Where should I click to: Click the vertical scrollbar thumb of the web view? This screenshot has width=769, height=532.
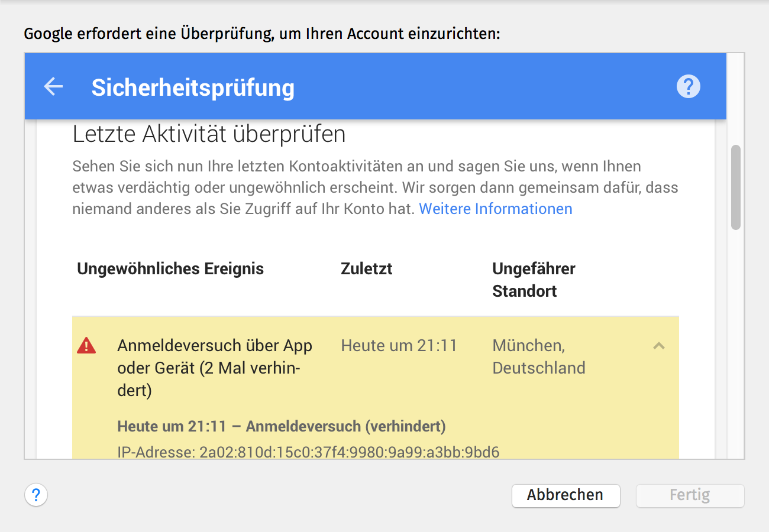[736, 187]
